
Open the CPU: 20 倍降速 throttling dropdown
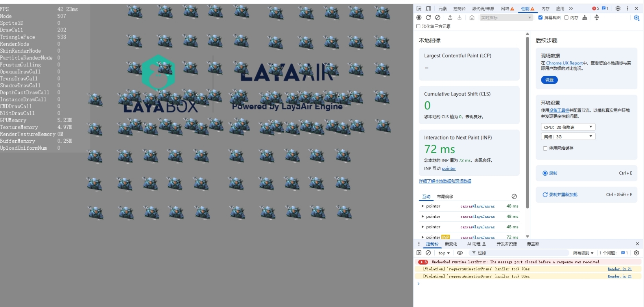coord(568,127)
